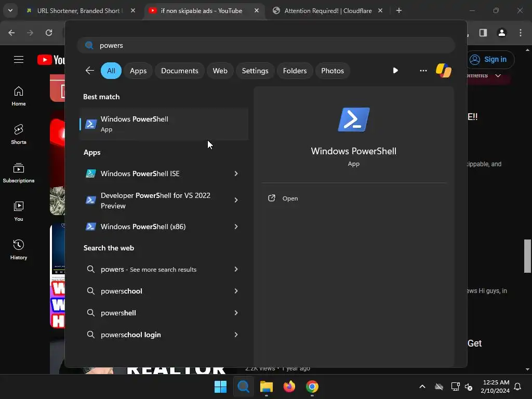This screenshot has height=399, width=532.
Task: Expand Developer PowerShell for VS 2022 chevron
Action: (236, 200)
